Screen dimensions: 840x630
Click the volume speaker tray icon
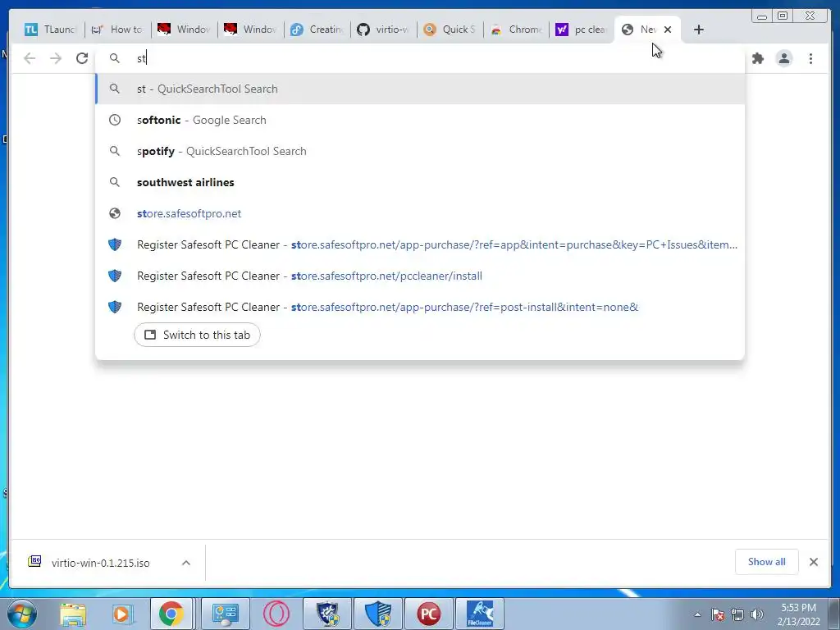point(757,614)
